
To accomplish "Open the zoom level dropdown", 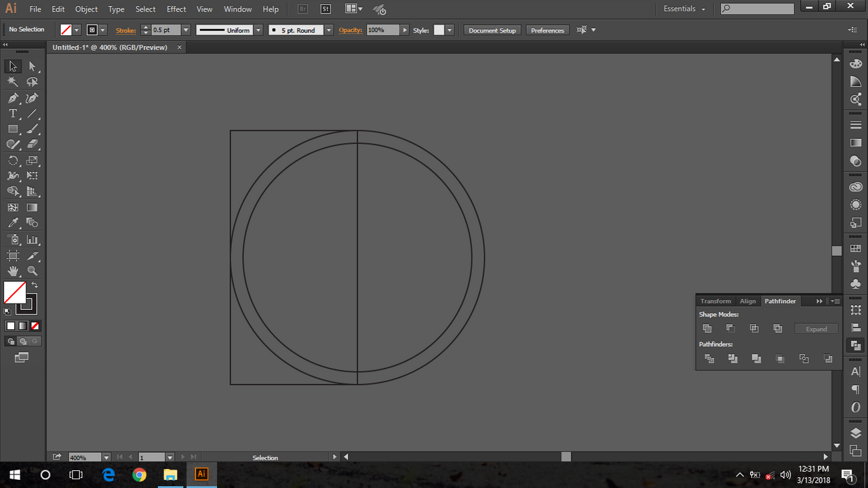I will click(x=106, y=457).
